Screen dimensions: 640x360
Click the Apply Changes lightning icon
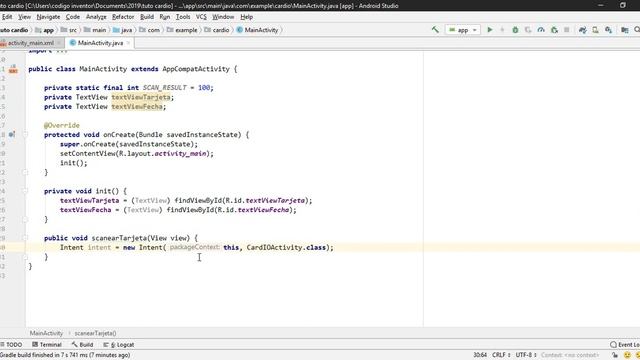pos(502,30)
